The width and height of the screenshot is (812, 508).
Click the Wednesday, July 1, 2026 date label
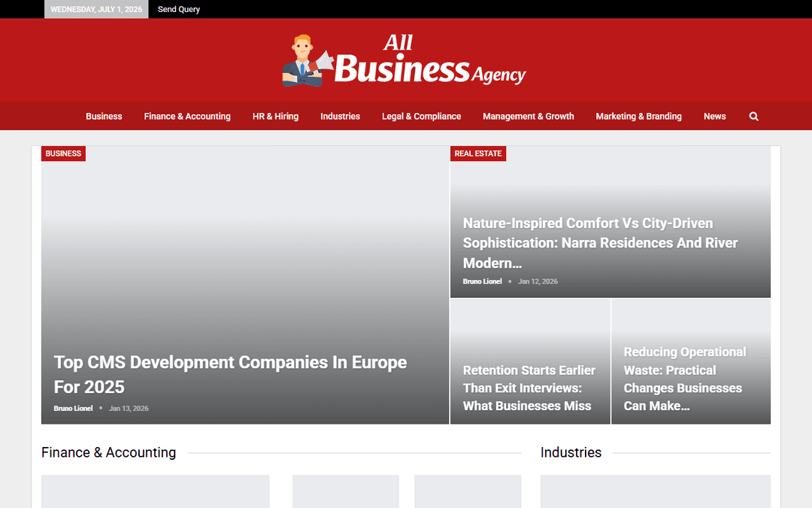(96, 9)
